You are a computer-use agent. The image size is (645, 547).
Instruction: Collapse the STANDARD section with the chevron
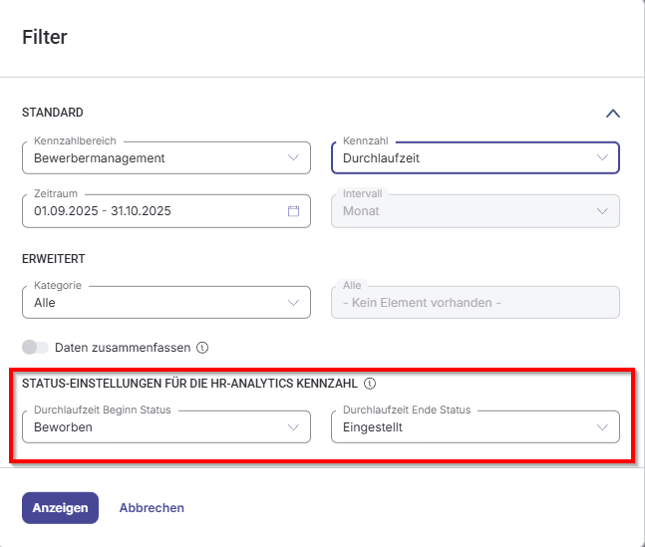coord(613,113)
